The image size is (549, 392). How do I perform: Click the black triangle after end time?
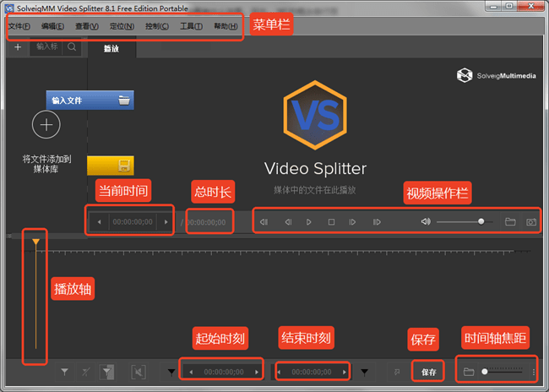click(x=365, y=372)
